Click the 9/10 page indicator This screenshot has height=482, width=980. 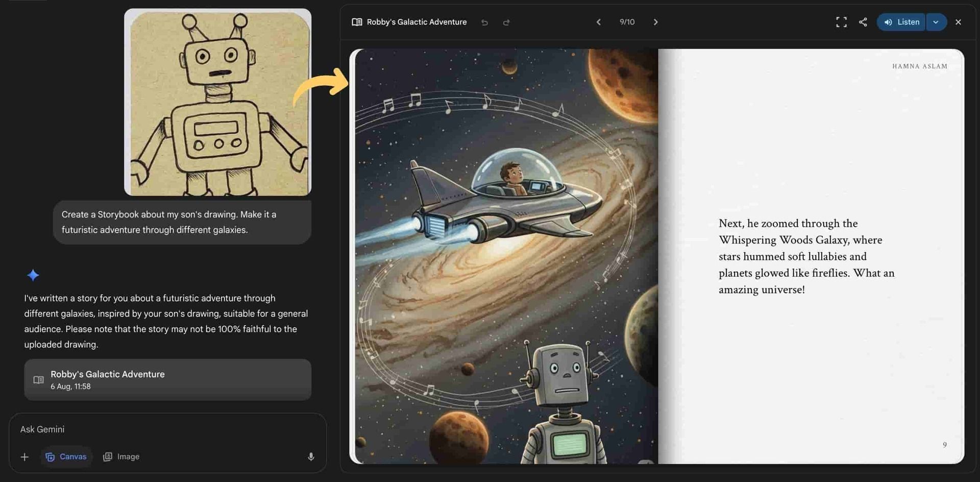(627, 22)
